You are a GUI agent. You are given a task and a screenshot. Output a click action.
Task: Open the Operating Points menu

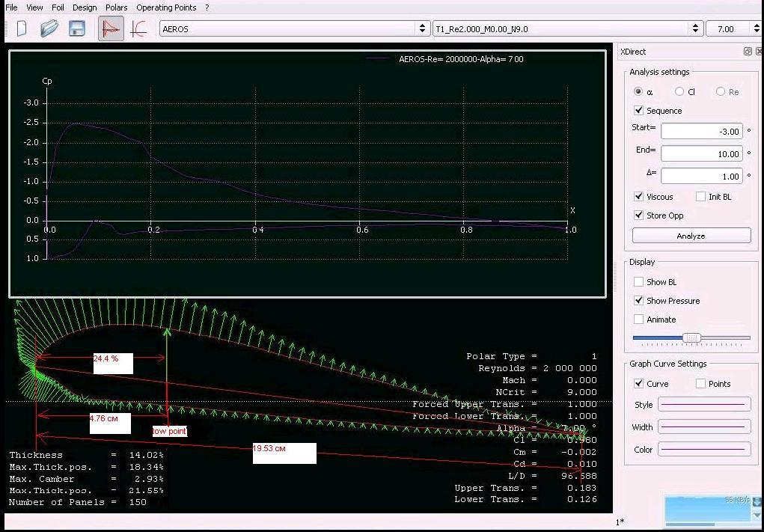pyautogui.click(x=166, y=7)
